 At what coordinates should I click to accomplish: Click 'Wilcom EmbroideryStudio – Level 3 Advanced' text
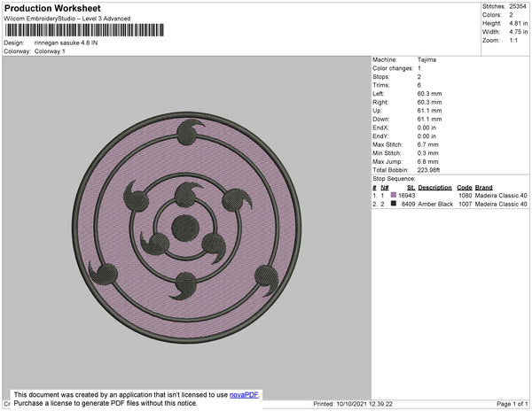click(67, 19)
